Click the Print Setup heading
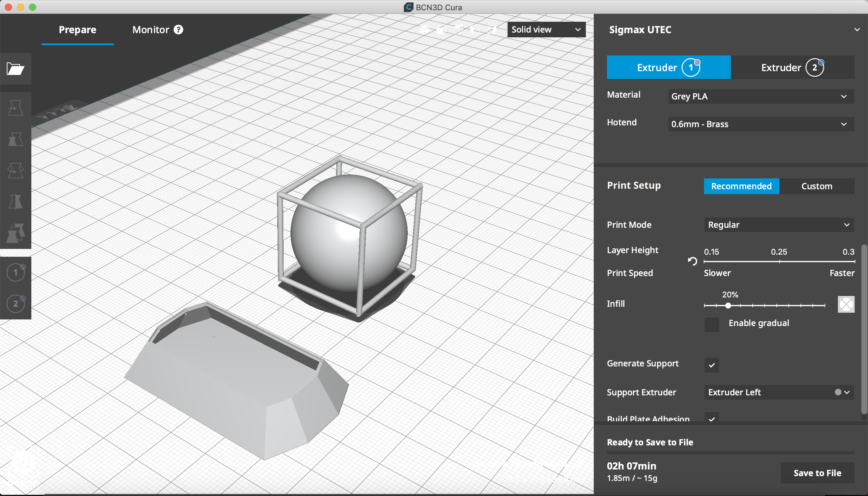This screenshot has width=868, height=496. [x=634, y=185]
